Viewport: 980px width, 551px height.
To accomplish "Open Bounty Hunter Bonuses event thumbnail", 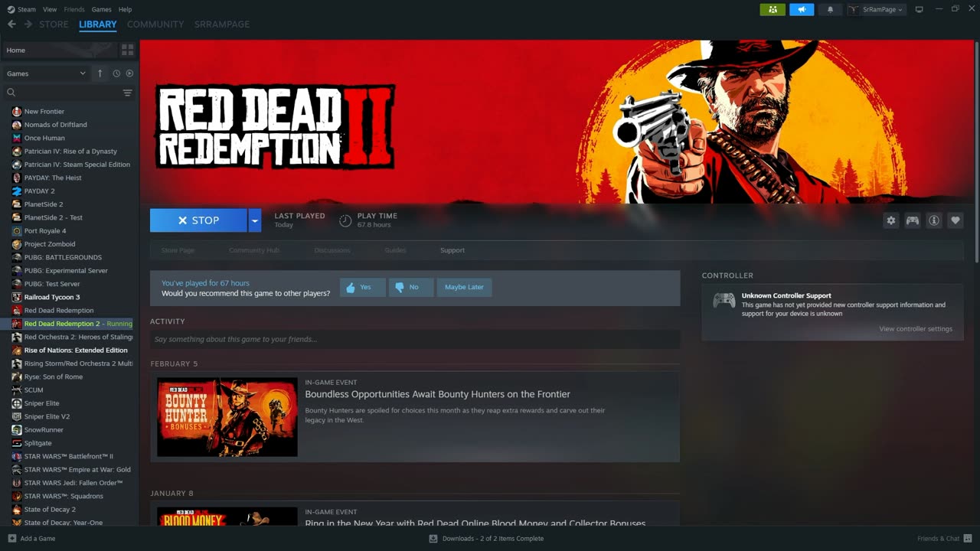I will pyautogui.click(x=227, y=417).
